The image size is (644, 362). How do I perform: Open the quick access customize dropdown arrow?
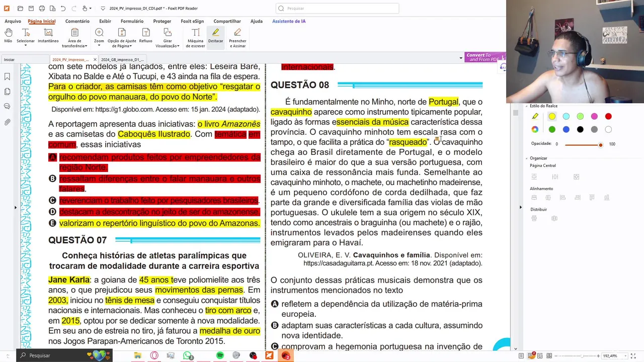point(103,9)
